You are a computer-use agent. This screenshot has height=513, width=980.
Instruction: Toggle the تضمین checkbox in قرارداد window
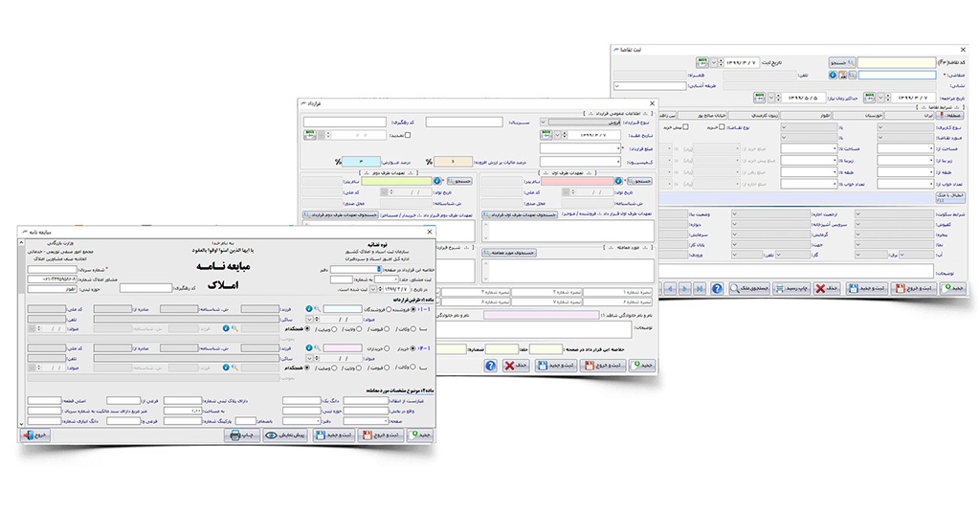407,135
